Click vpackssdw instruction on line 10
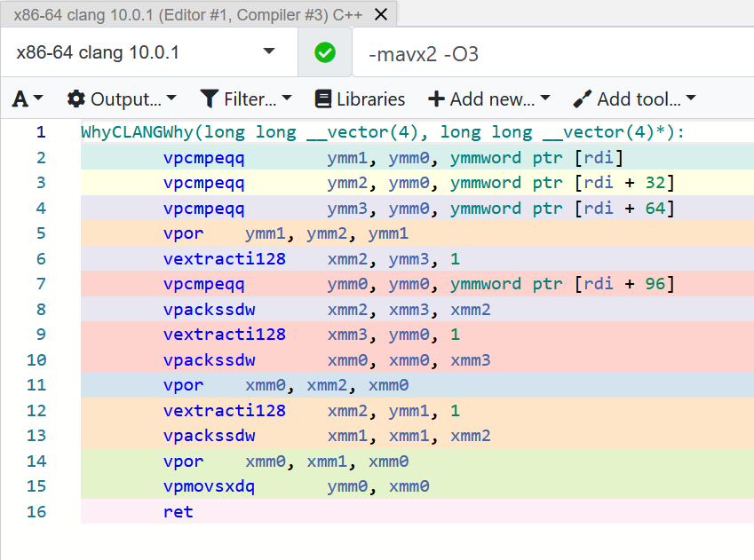This screenshot has width=754, height=560. tap(210, 360)
